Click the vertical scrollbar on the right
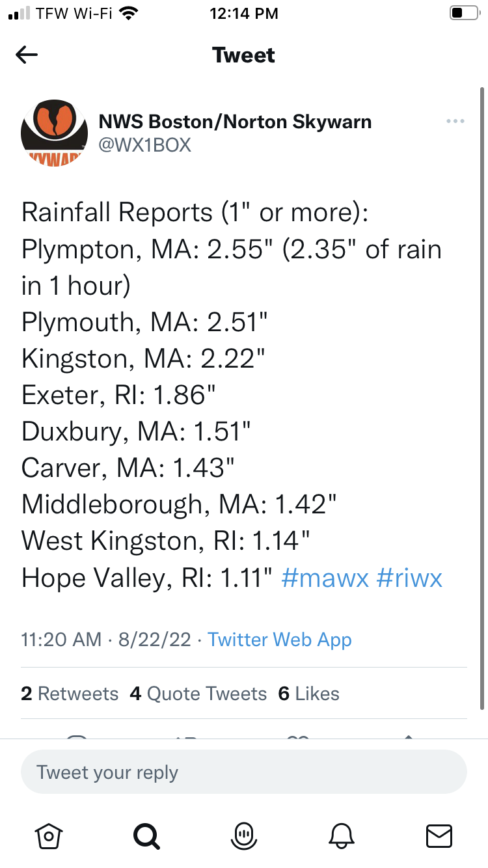Screen dimensions: 488x868 (x=482, y=397)
